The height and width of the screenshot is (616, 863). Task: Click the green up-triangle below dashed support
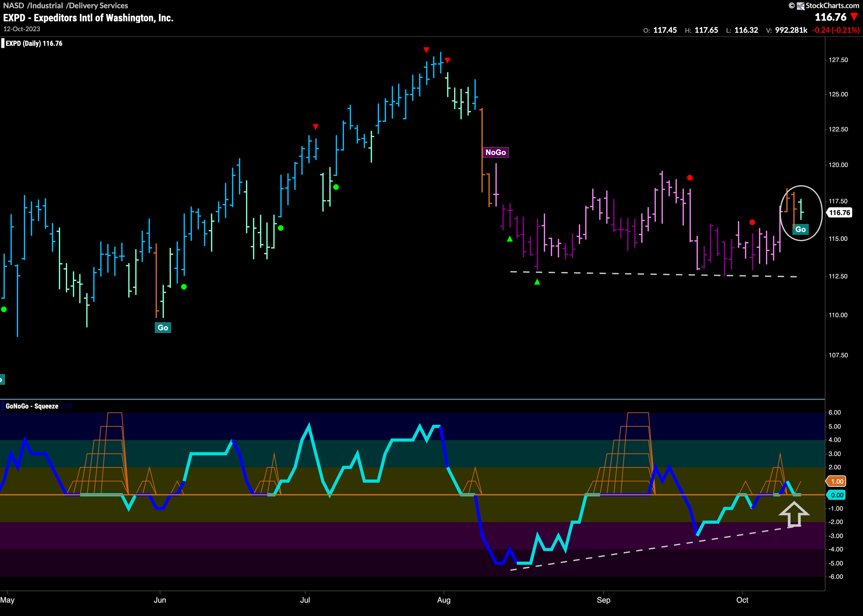(x=537, y=282)
